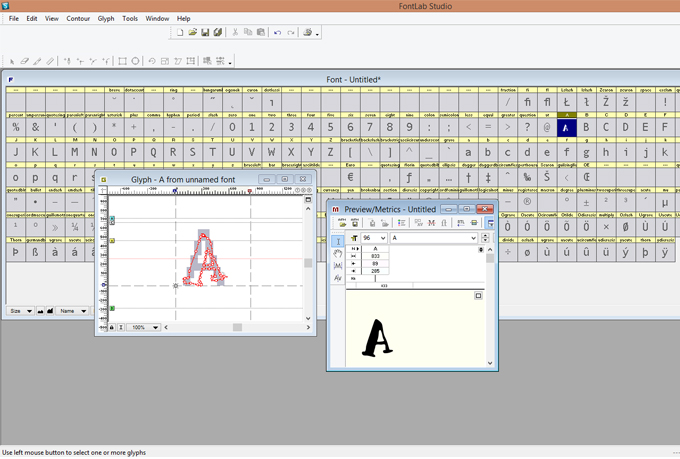
Task: Open the Help menu
Action: (x=183, y=19)
